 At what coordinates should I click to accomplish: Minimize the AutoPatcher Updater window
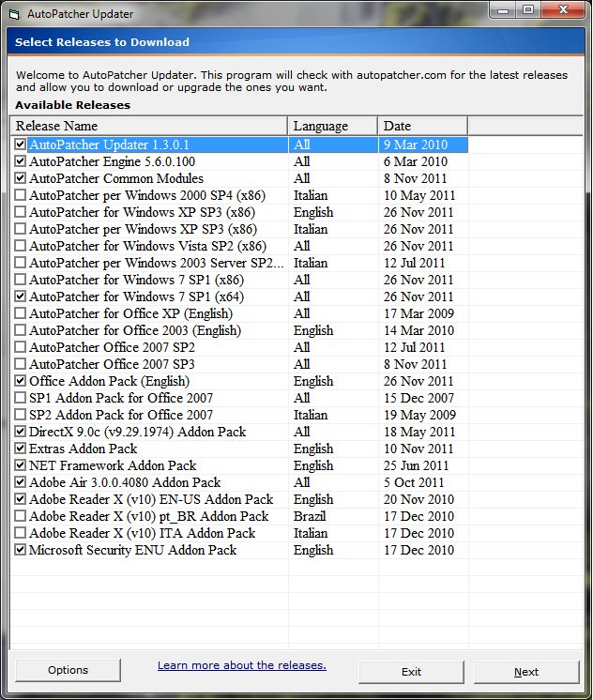pos(503,9)
